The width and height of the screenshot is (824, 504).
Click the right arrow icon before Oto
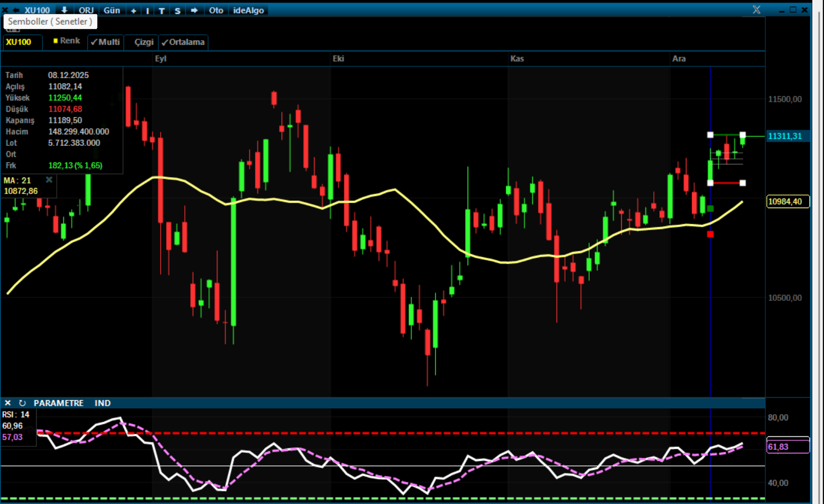point(194,11)
